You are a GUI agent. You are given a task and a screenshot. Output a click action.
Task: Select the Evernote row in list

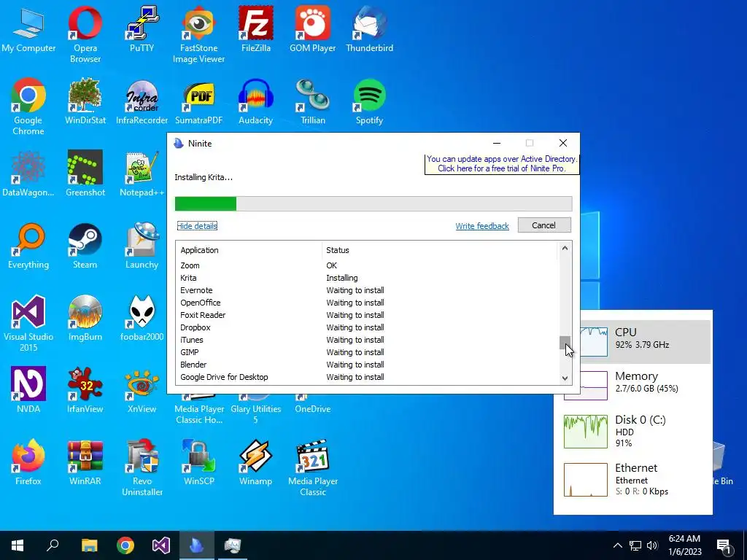(367, 290)
